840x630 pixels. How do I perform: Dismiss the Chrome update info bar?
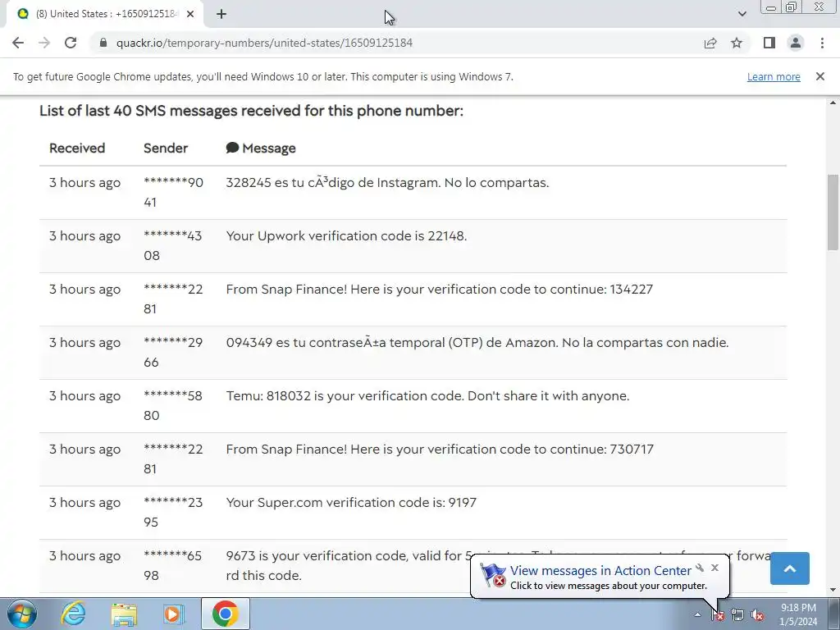point(819,76)
